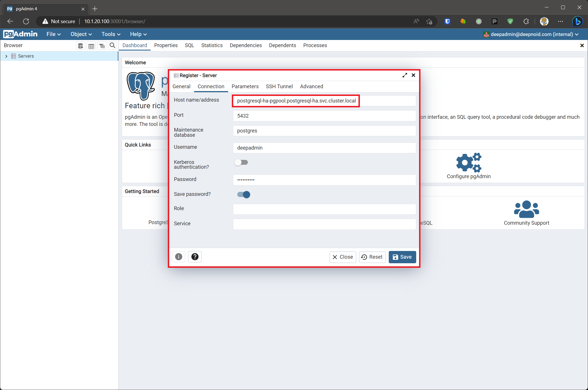
Task: Open the Advanced tab
Action: 312,87
